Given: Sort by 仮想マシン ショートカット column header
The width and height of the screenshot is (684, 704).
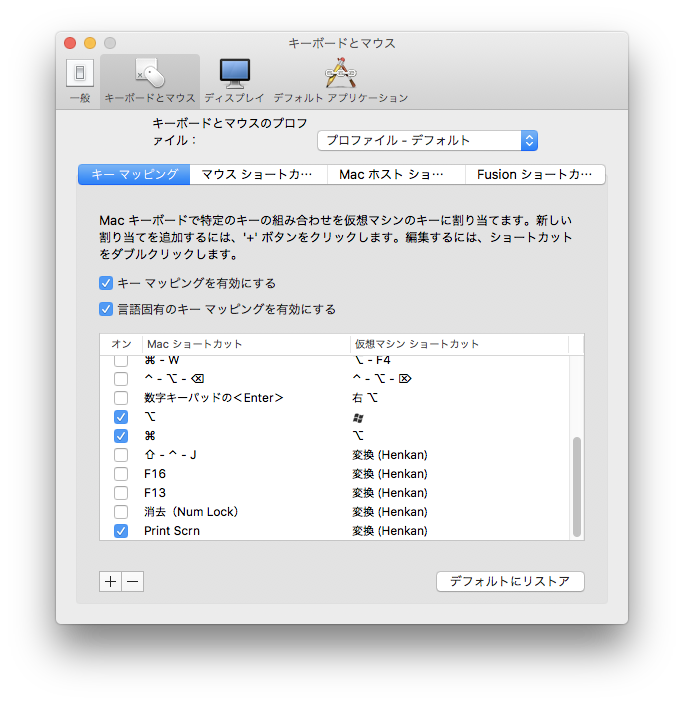Looking at the screenshot, I should [x=459, y=344].
